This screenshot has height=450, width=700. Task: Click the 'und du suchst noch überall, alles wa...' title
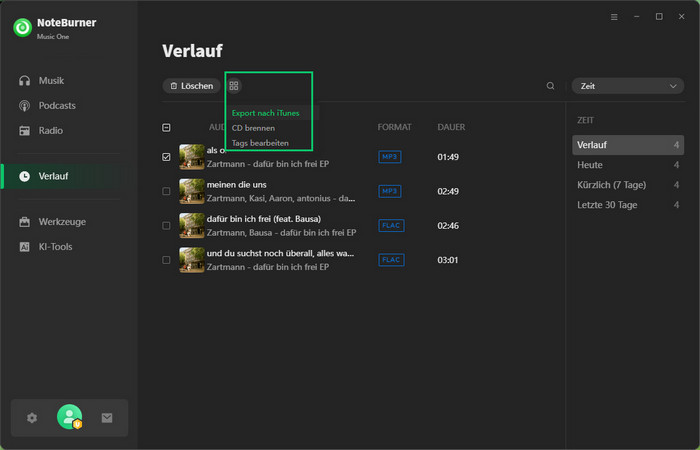280,254
